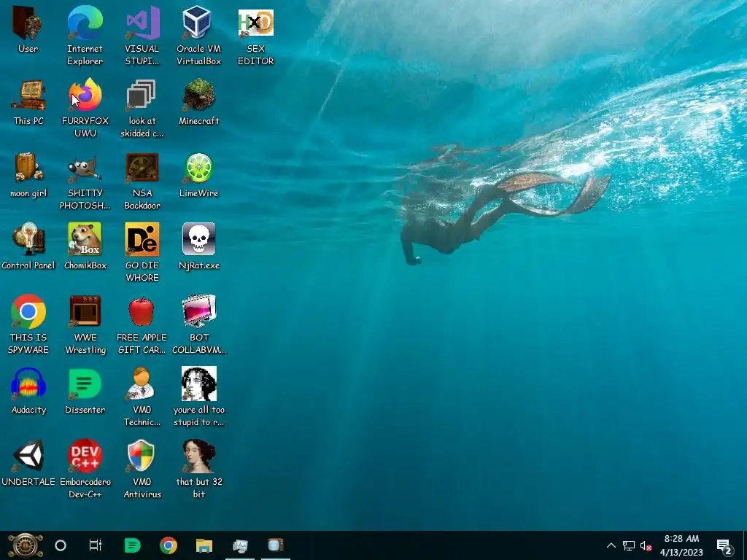Viewport: 747px width, 560px height.
Task: Select the 'that but 32 bit' portrait icon
Action: (x=198, y=469)
